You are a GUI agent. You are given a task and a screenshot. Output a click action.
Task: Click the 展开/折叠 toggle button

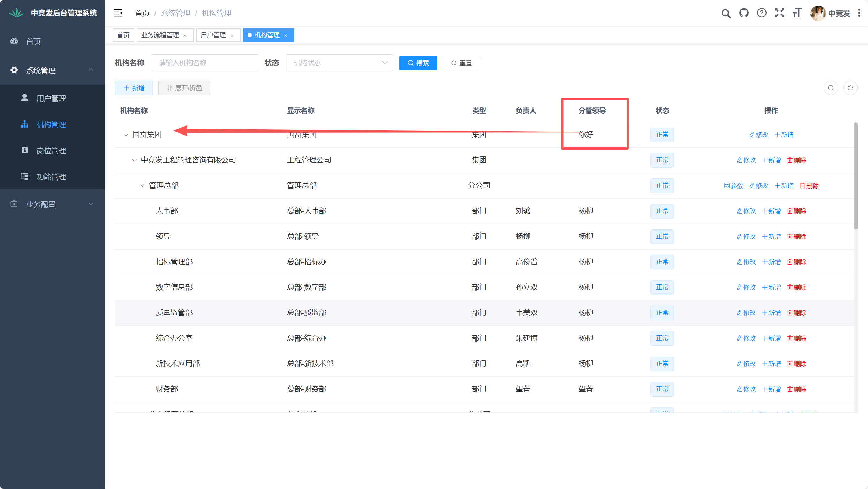tap(184, 88)
